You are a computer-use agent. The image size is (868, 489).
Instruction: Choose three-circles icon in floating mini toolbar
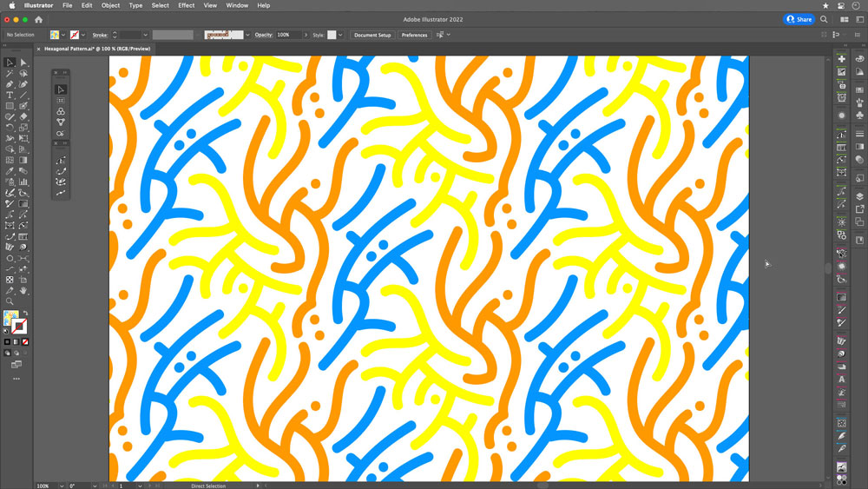pos(61,111)
